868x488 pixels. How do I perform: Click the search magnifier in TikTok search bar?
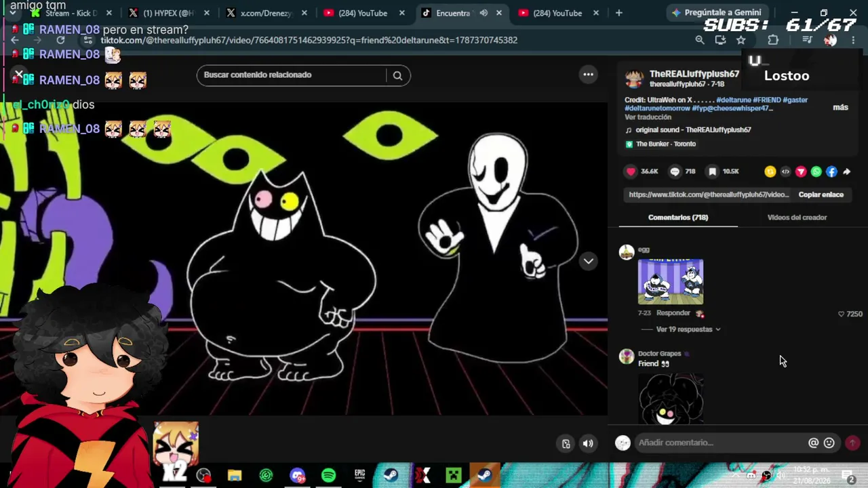point(398,75)
